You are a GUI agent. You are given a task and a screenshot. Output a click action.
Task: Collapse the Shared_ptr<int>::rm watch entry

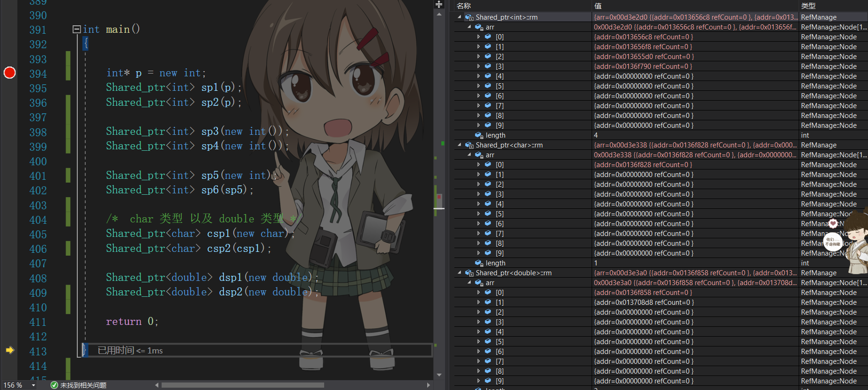click(x=460, y=17)
